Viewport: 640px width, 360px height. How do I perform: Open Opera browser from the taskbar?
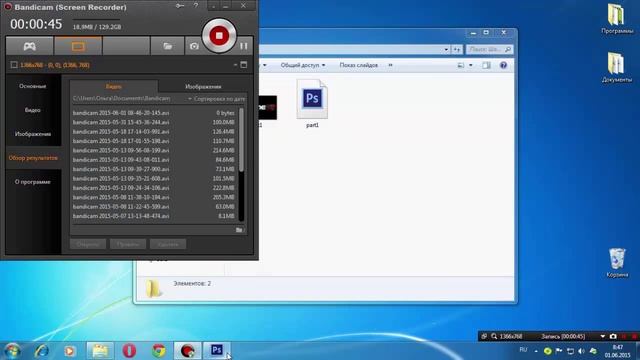click(x=129, y=351)
